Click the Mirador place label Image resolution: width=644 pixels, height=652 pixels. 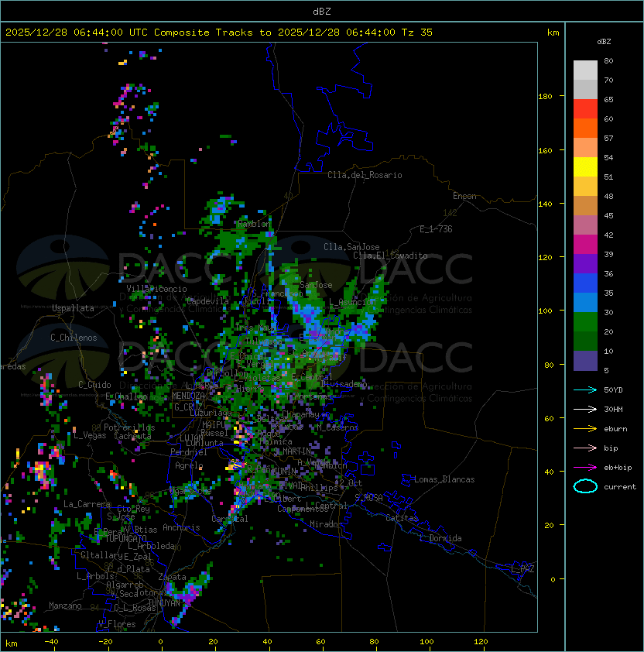(327, 524)
